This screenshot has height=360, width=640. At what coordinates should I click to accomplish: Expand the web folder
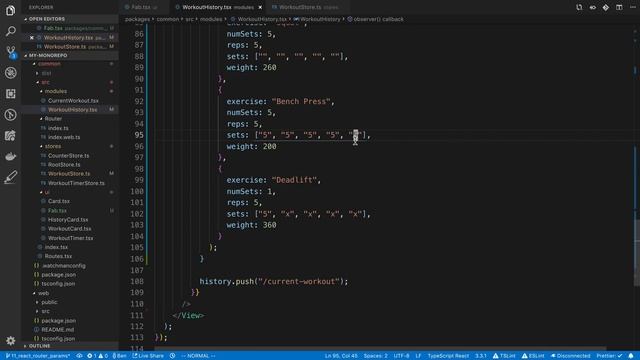click(43, 293)
